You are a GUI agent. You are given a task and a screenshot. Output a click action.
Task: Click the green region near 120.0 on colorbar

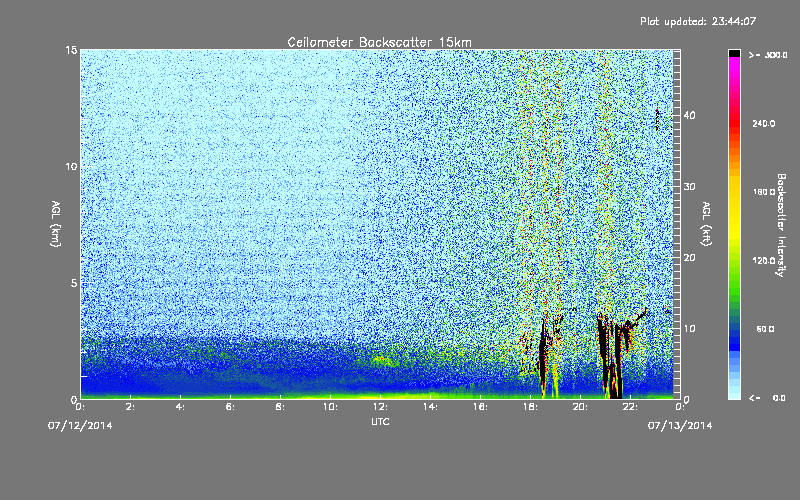click(x=734, y=260)
